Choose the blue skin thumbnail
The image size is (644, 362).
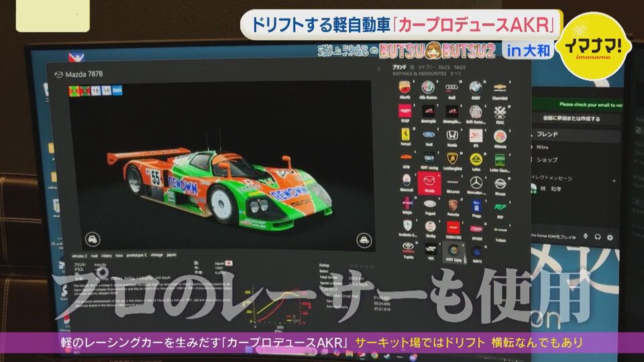(x=117, y=90)
